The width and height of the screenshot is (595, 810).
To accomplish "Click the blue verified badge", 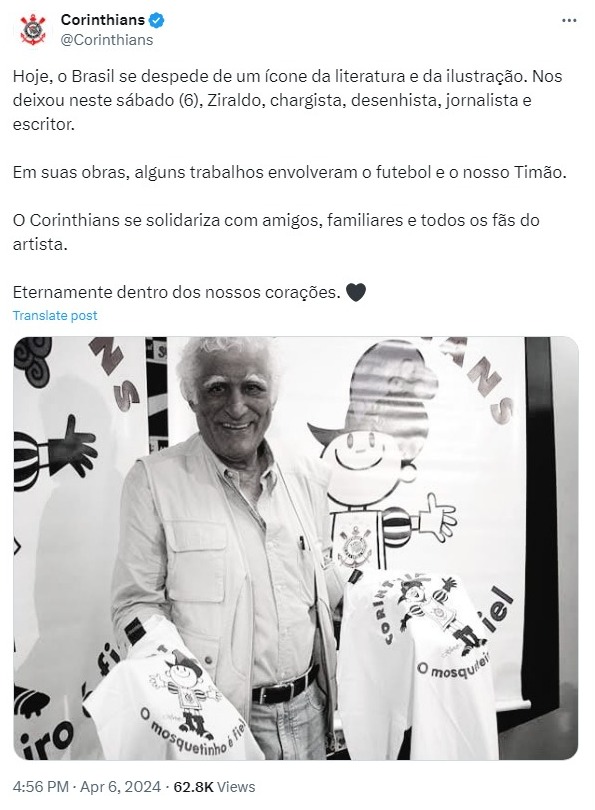I will tap(157, 20).
